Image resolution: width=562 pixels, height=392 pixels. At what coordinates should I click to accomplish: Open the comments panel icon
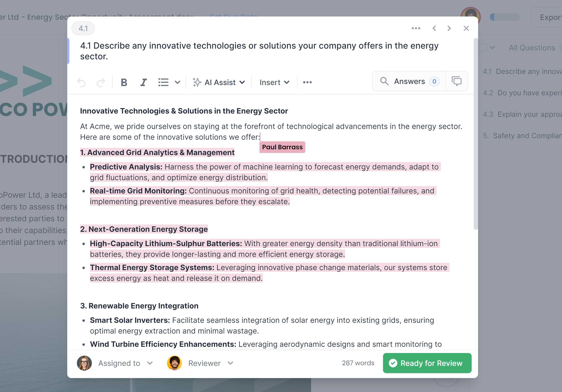tap(456, 81)
